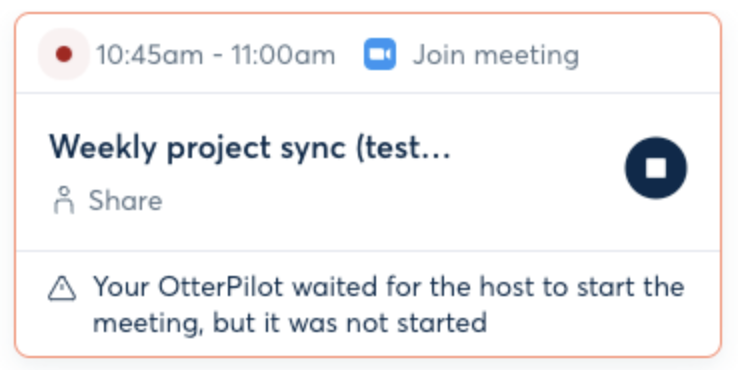Viewport: 738px width, 370px height.
Task: Open the Weekly project sync meeting title
Action: [250, 147]
